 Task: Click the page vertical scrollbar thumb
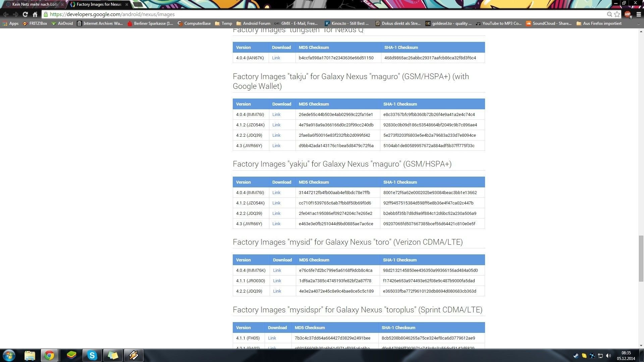coord(641,259)
